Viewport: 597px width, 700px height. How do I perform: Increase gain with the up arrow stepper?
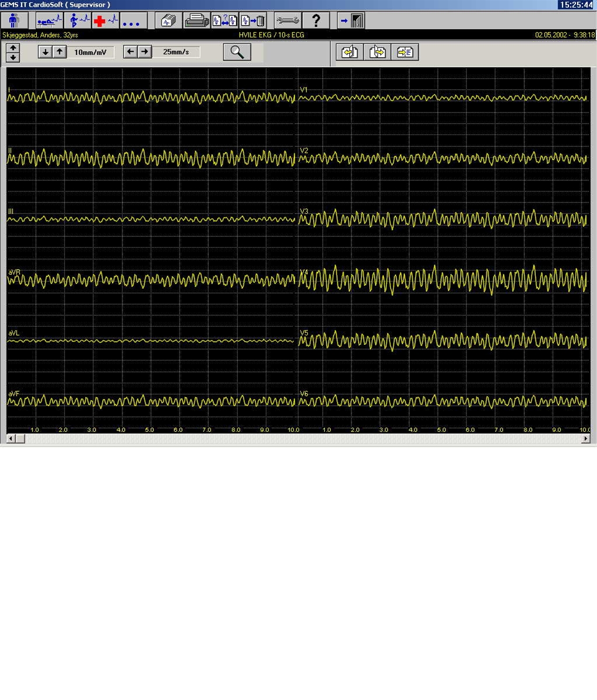click(59, 51)
